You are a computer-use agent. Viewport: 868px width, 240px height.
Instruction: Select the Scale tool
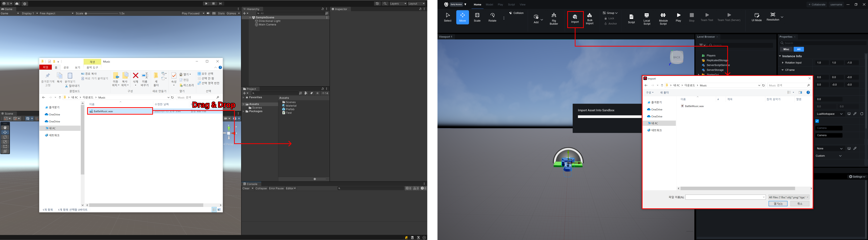point(477,17)
